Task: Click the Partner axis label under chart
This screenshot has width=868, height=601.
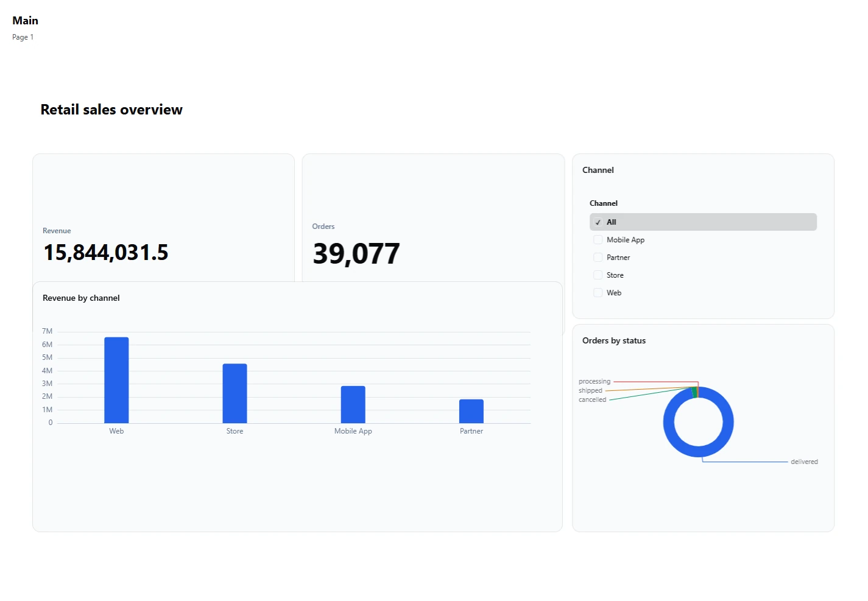Action: 471,431
